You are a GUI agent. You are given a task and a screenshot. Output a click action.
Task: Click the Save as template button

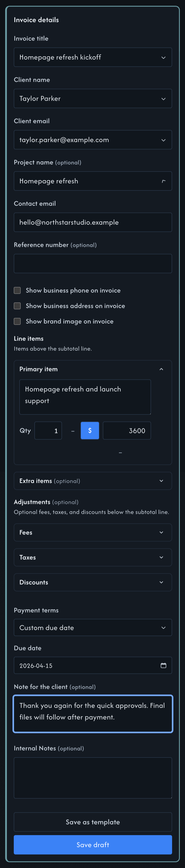pyautogui.click(x=93, y=822)
